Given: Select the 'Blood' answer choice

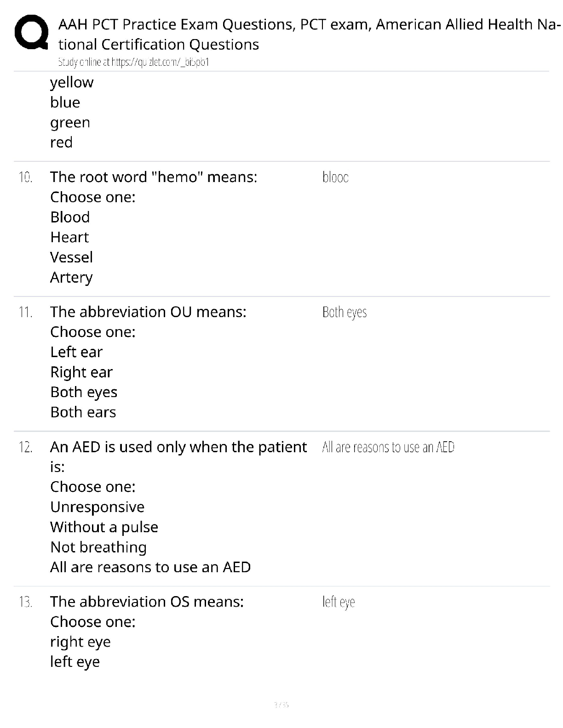Looking at the screenshot, I should tap(70, 217).
